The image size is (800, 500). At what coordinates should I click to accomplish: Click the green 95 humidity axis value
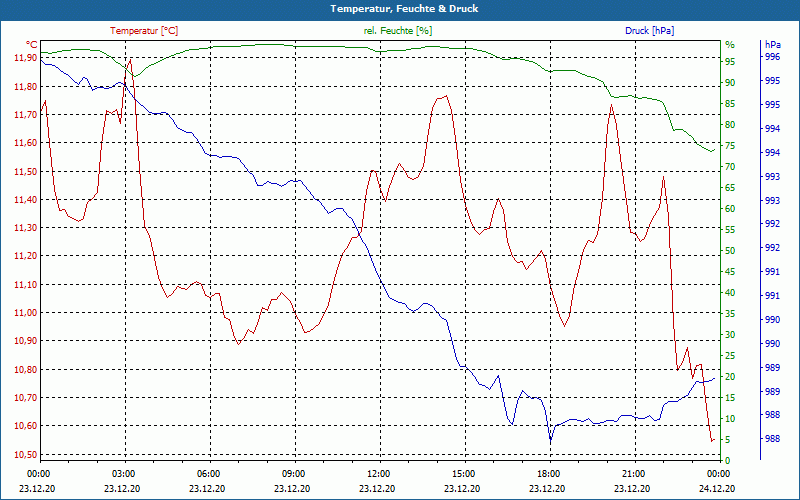[x=730, y=62]
